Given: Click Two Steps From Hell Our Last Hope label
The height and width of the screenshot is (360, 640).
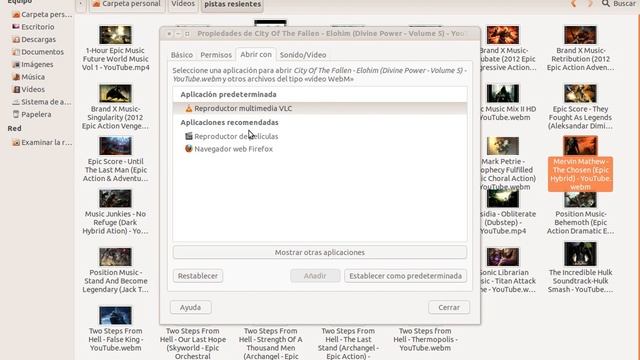Looking at the screenshot, I should click(193, 343).
